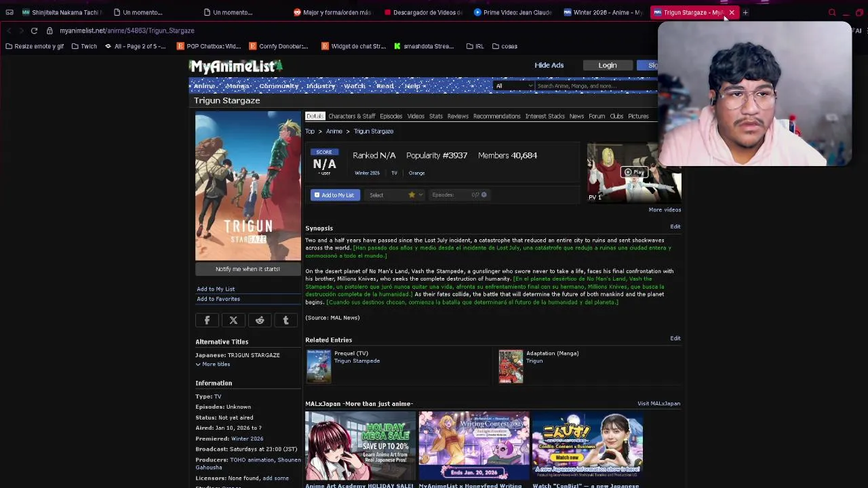The height and width of the screenshot is (488, 868).
Task: Click the Add to My List button
Action: 335,195
